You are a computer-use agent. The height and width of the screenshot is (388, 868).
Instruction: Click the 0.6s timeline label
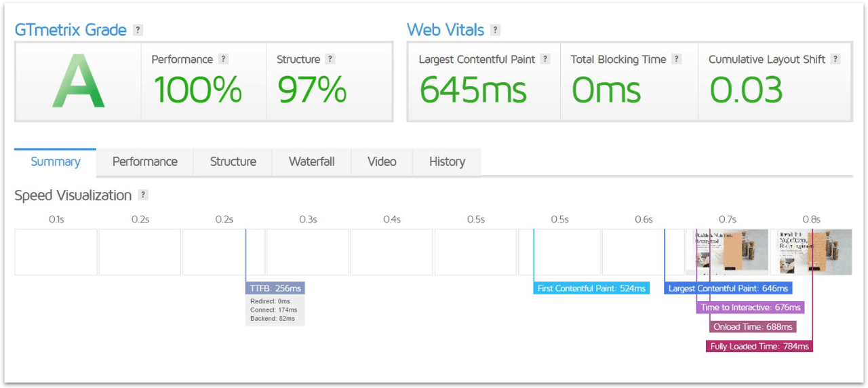coord(644,219)
